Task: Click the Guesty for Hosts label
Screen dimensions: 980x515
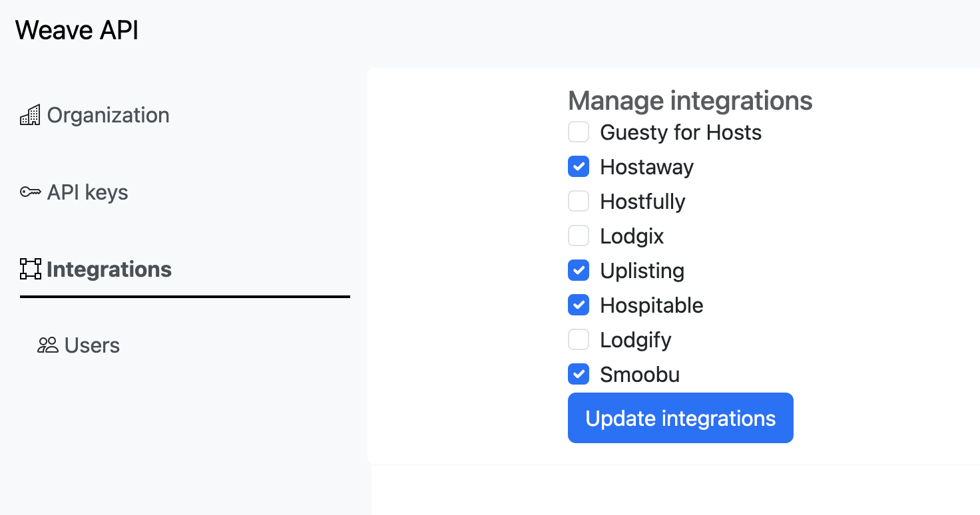Action: click(680, 132)
